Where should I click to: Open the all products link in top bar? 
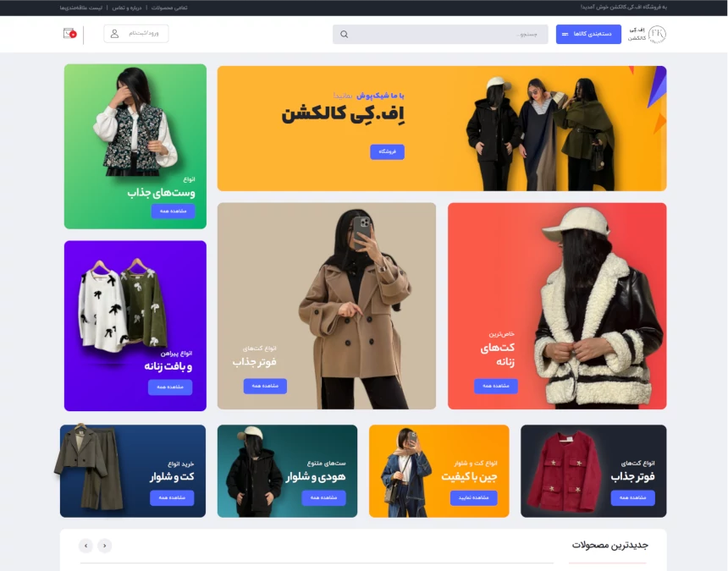169,8
